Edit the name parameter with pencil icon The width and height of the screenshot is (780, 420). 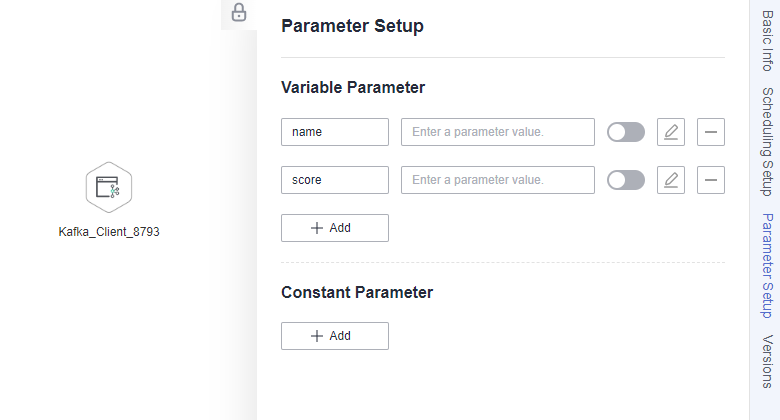[671, 132]
